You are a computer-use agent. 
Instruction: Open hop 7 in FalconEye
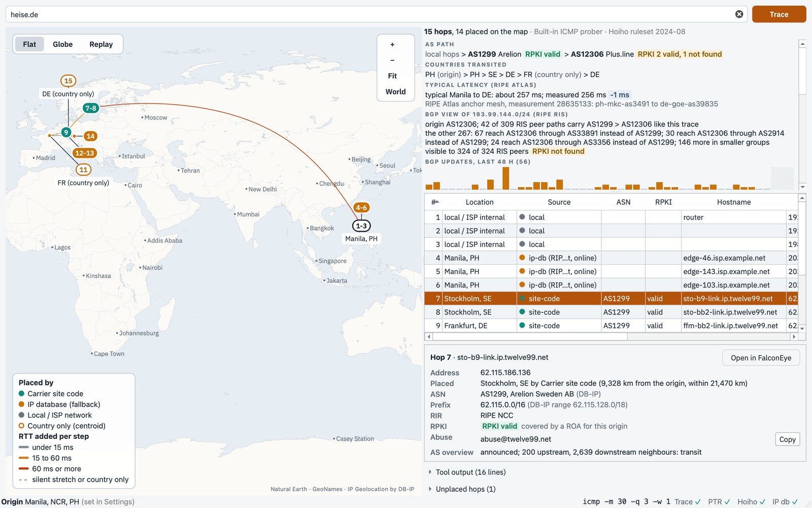pyautogui.click(x=761, y=358)
